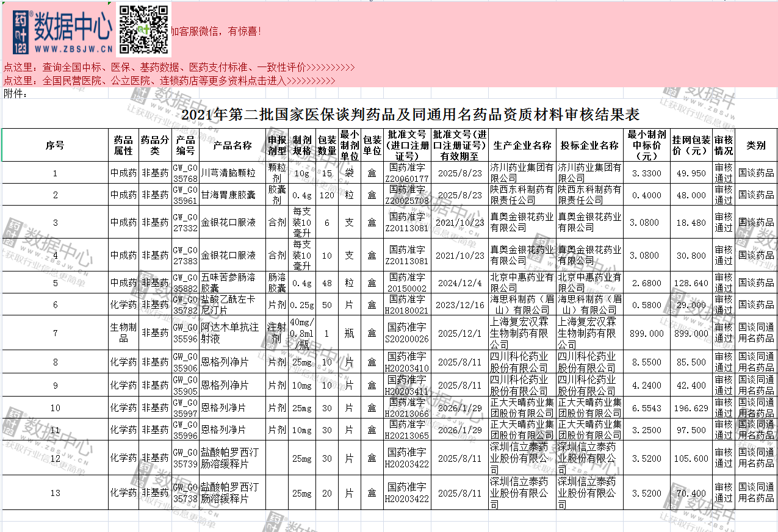778x532 pixels.
Task: Select product code GW_GO35596
Action: pos(185,332)
